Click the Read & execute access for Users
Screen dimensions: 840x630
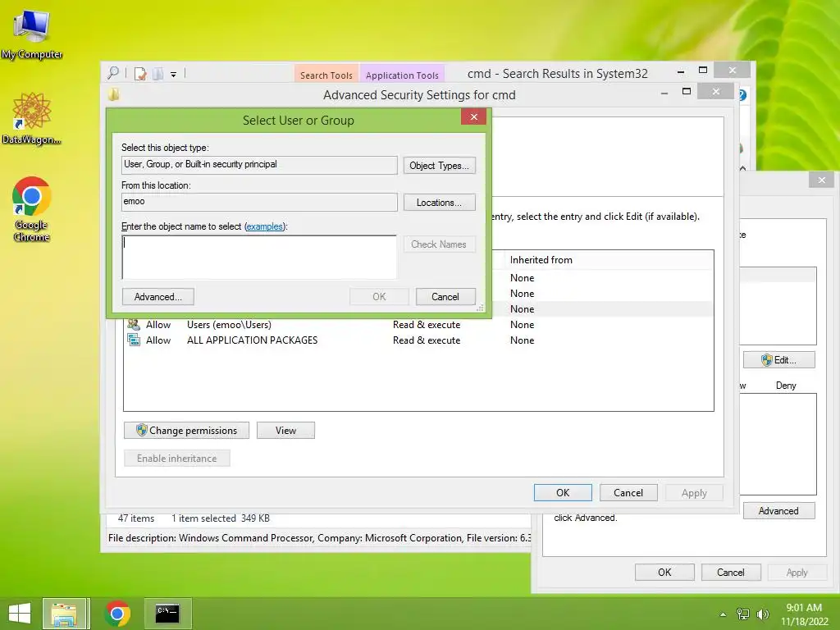(427, 325)
